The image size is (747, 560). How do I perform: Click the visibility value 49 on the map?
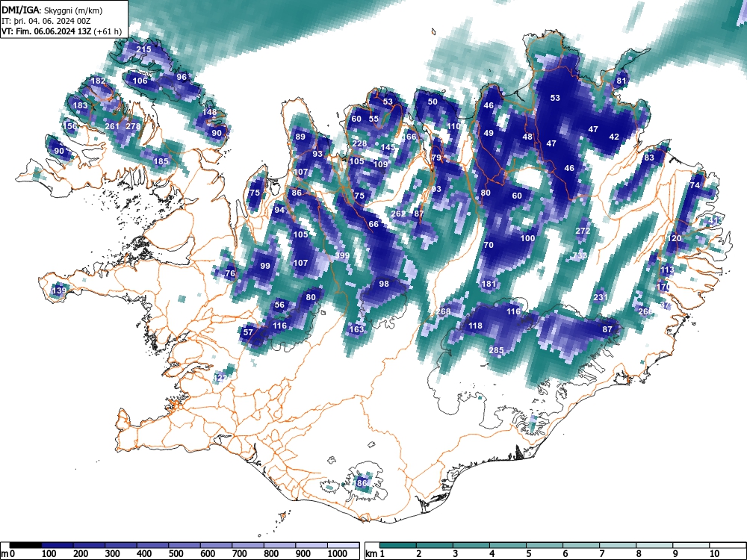click(489, 133)
